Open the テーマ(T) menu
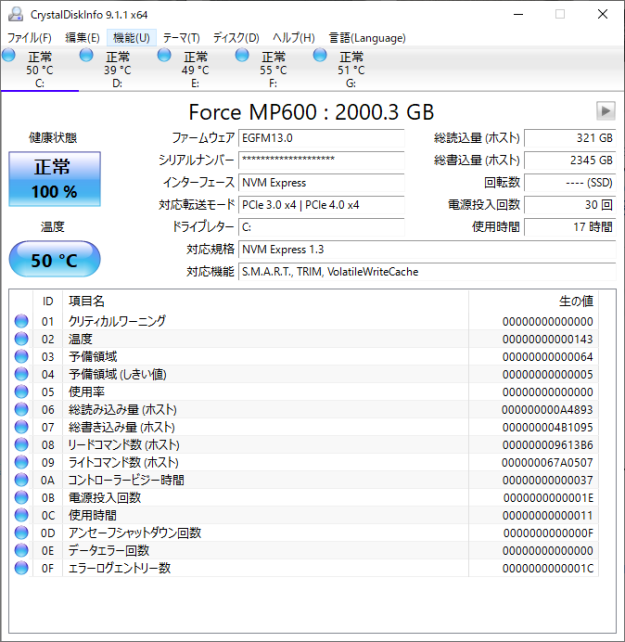Image resolution: width=625 pixels, height=642 pixels. point(181,38)
